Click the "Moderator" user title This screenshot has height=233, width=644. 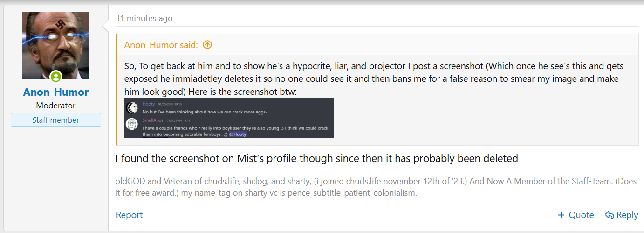point(56,106)
